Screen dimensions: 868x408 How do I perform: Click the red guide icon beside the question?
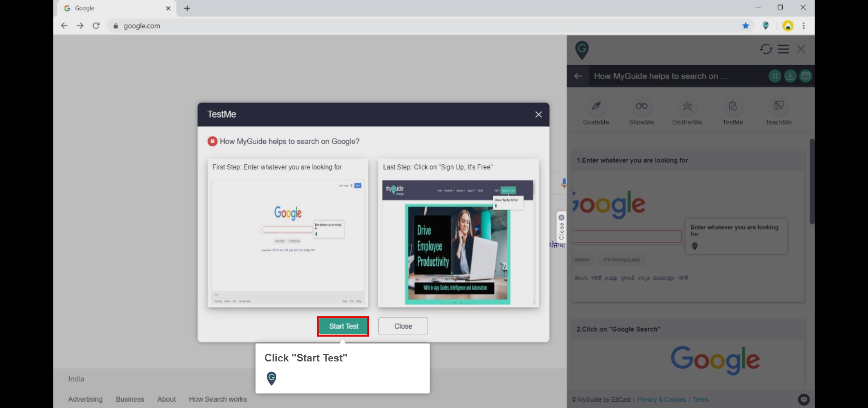pos(212,141)
